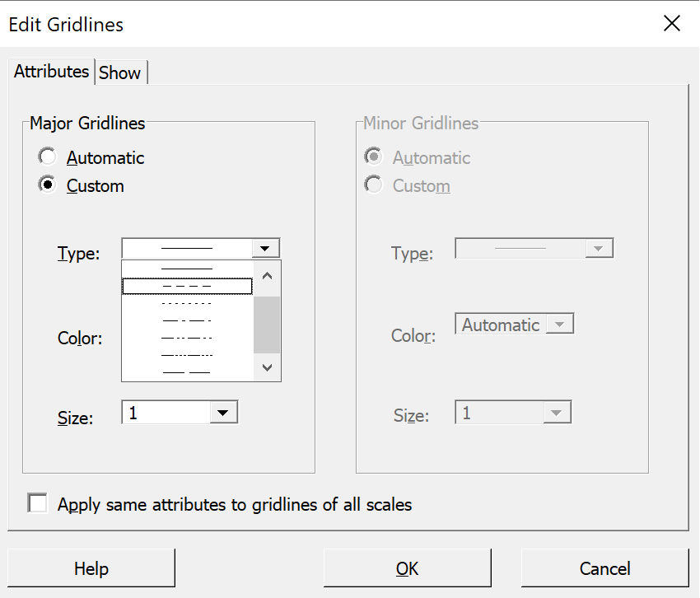Open dialog Help
The height and width of the screenshot is (598, 700).
91,568
